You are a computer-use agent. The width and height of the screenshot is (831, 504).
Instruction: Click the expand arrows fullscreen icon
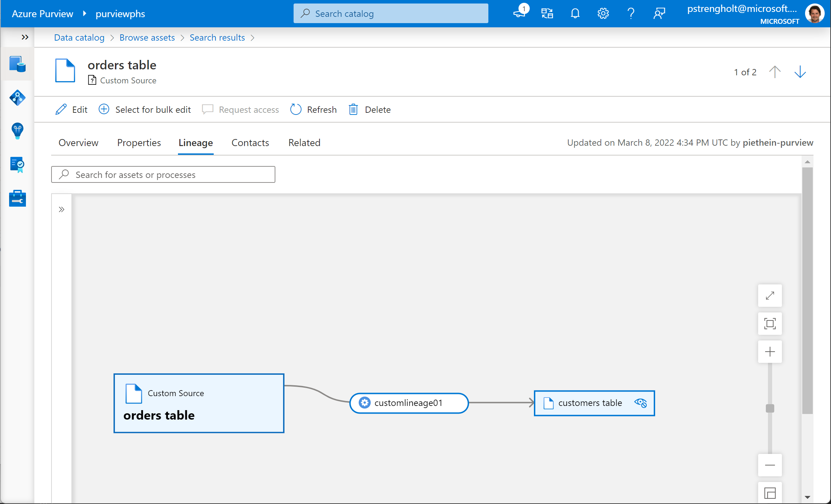click(770, 296)
